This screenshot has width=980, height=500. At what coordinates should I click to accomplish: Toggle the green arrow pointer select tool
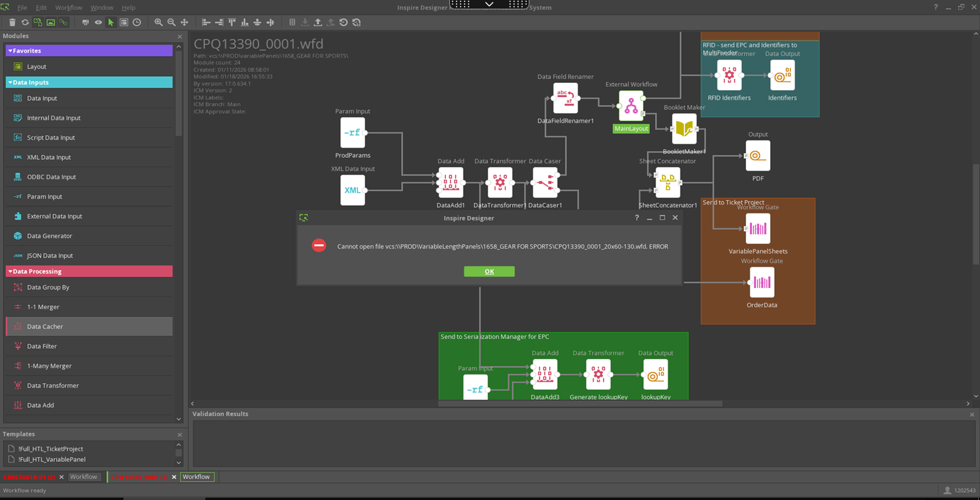[111, 23]
